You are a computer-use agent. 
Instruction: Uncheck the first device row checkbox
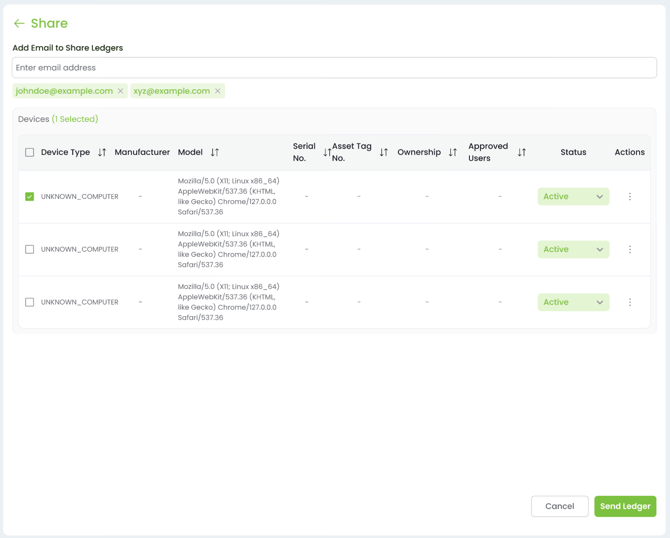click(x=29, y=197)
